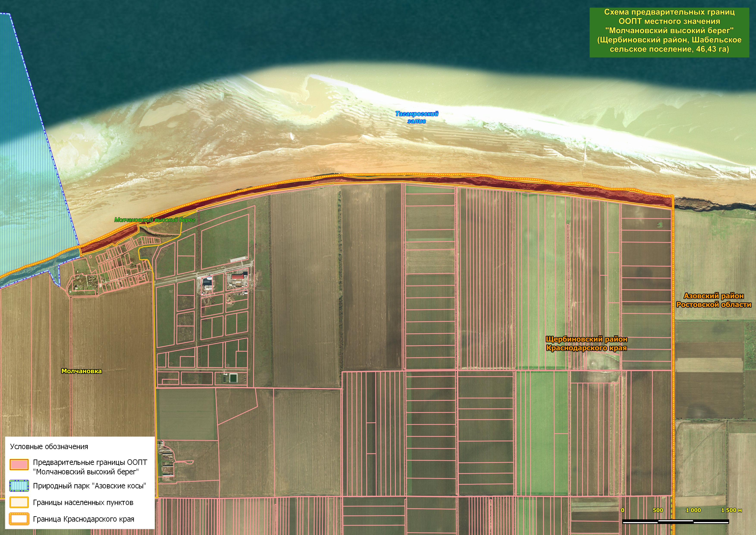The width and height of the screenshot is (756, 535).
Task: Click the scale bar '1 000' label
Action: 693,510
